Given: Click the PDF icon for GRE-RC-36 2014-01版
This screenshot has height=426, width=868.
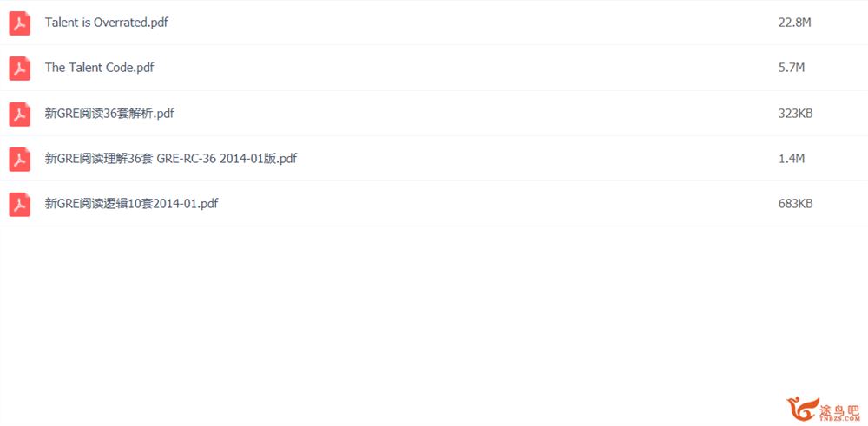Looking at the screenshot, I should tap(19, 160).
